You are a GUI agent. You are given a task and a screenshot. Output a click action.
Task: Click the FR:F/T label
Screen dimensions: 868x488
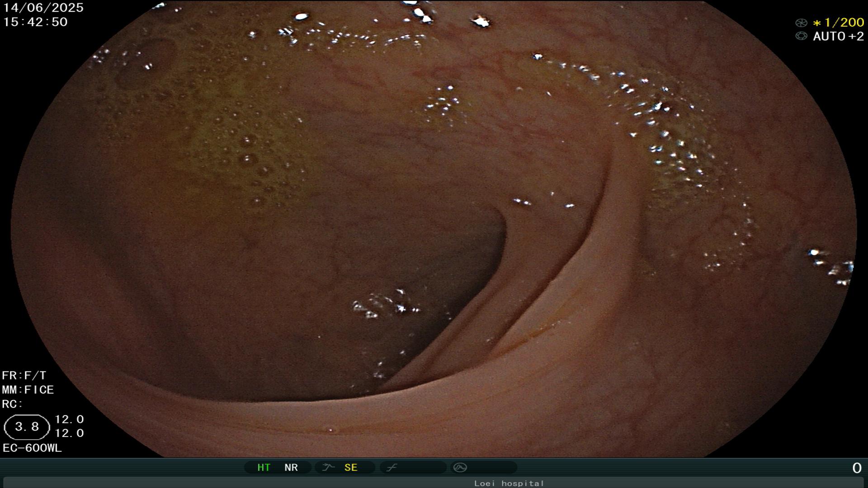[24, 375]
